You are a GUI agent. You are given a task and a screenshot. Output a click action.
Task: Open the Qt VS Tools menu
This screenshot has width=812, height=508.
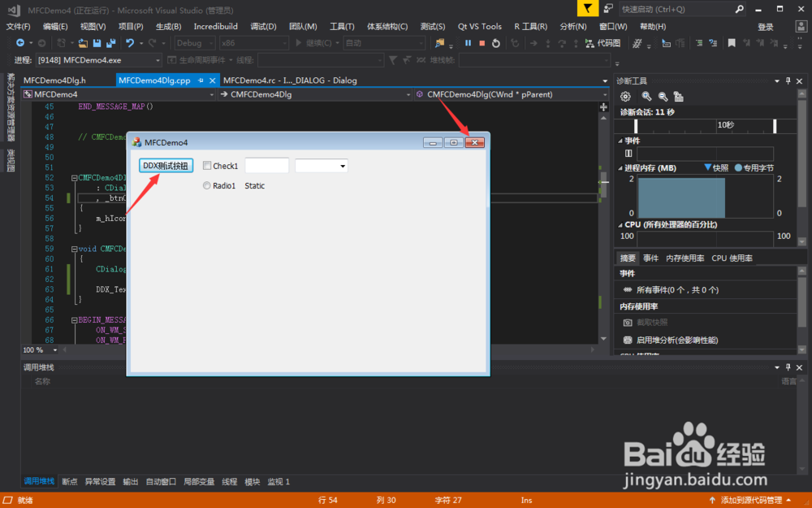(x=480, y=27)
